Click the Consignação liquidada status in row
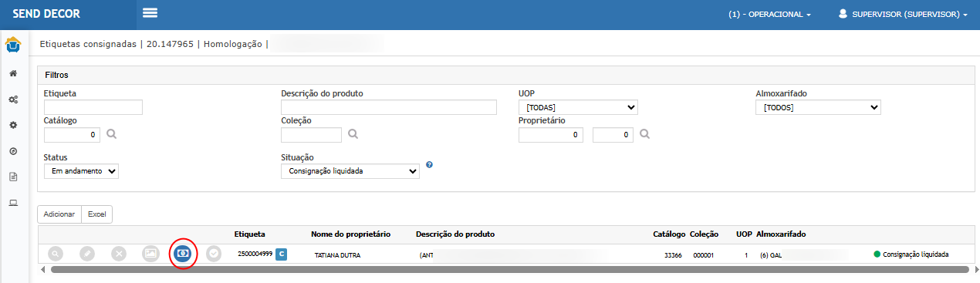 [911, 254]
